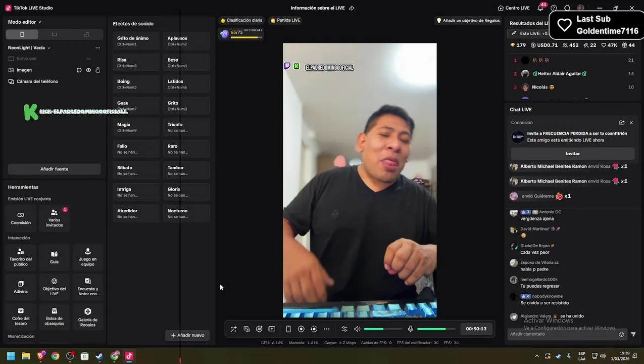Play Grito de ánimo sound effect
Viewport: 644px width, 364px height.
pos(136,41)
